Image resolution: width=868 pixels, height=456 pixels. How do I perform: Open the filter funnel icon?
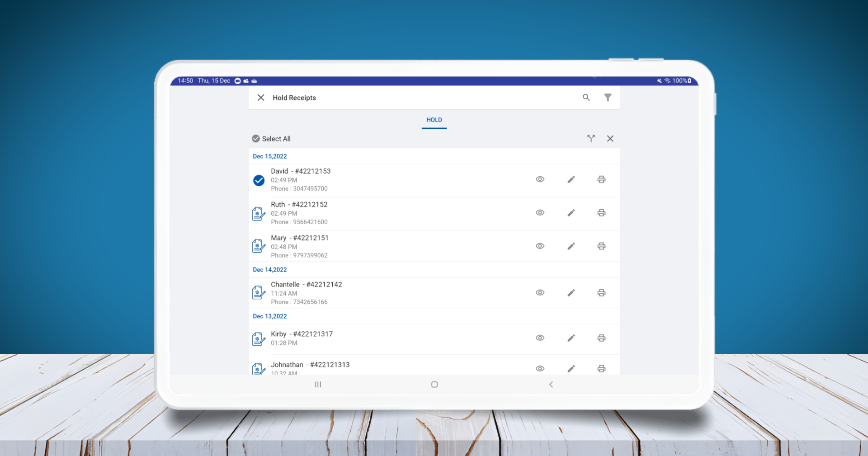[x=608, y=98]
